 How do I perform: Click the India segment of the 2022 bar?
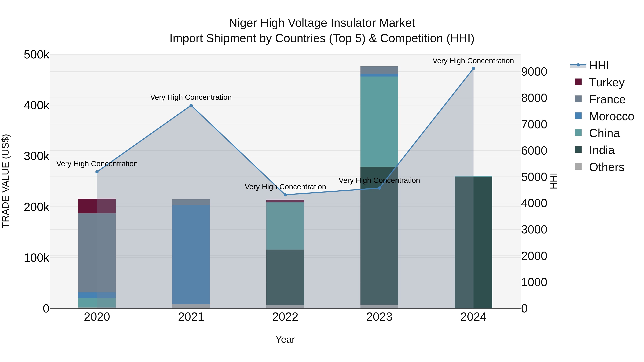(285, 277)
